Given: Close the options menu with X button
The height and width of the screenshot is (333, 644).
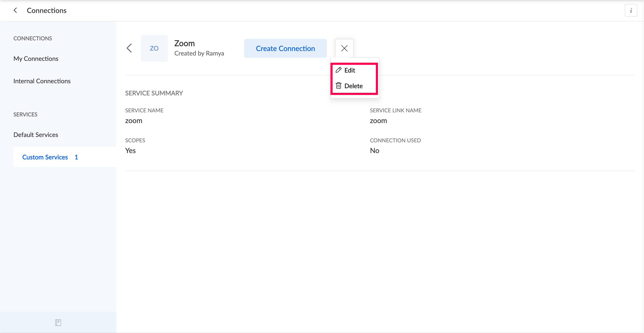Looking at the screenshot, I should point(344,48).
